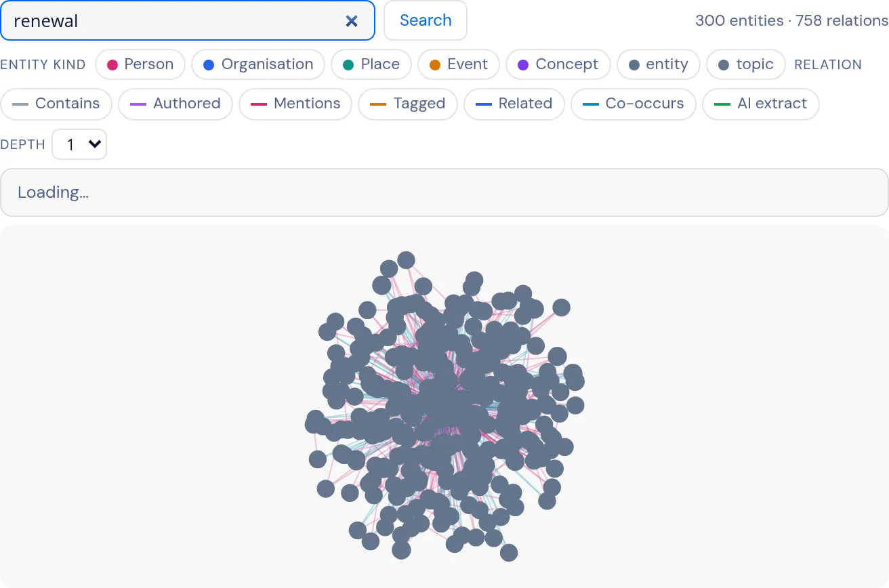Screen dimensions: 889x588
Task: Click the Search button
Action: [426, 20]
